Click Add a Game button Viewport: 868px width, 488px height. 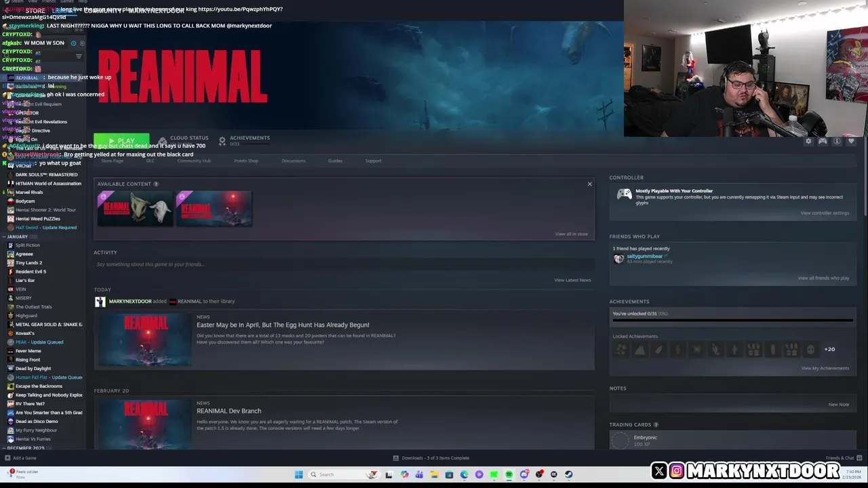click(x=20, y=457)
